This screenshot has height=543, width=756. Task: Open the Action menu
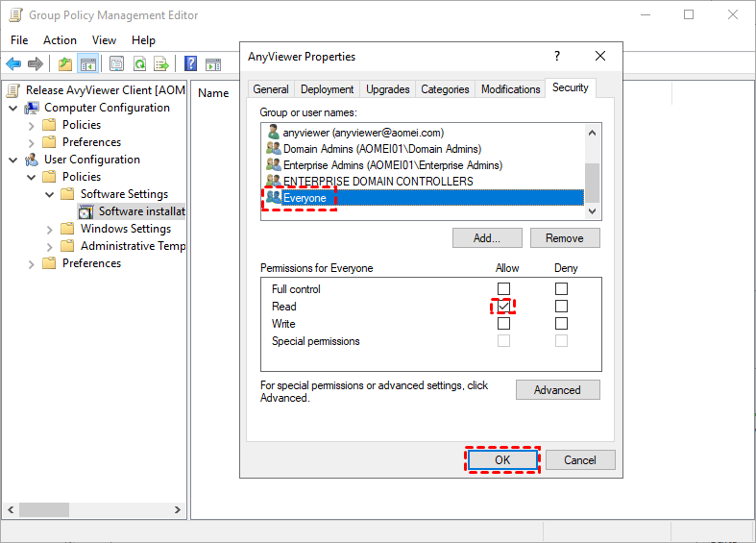pyautogui.click(x=60, y=40)
